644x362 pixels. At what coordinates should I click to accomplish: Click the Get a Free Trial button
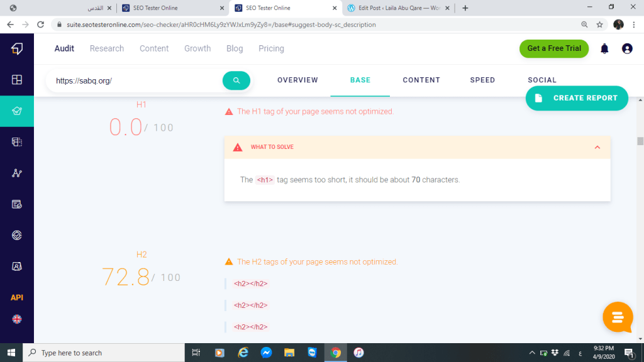553,48
